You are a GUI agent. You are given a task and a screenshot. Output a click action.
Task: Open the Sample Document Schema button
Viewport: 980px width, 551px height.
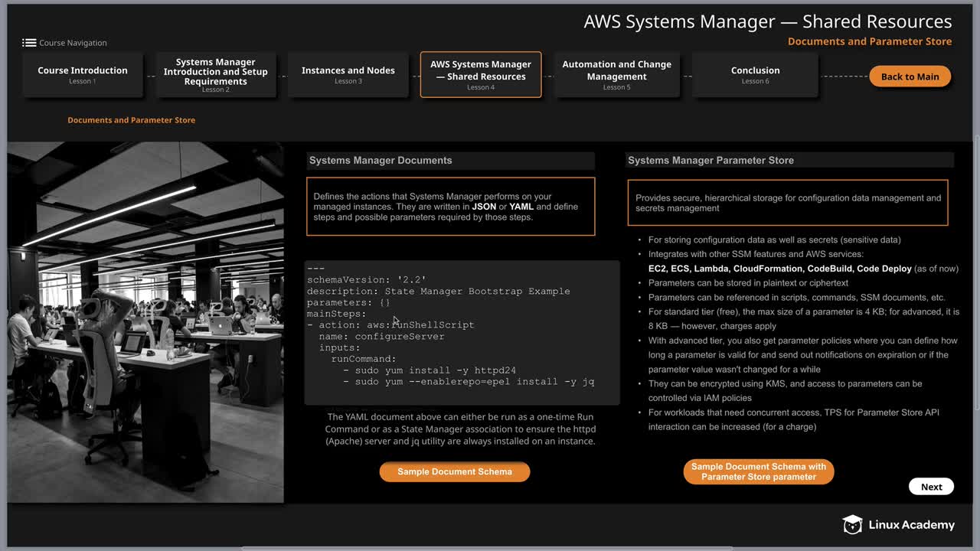pos(455,471)
